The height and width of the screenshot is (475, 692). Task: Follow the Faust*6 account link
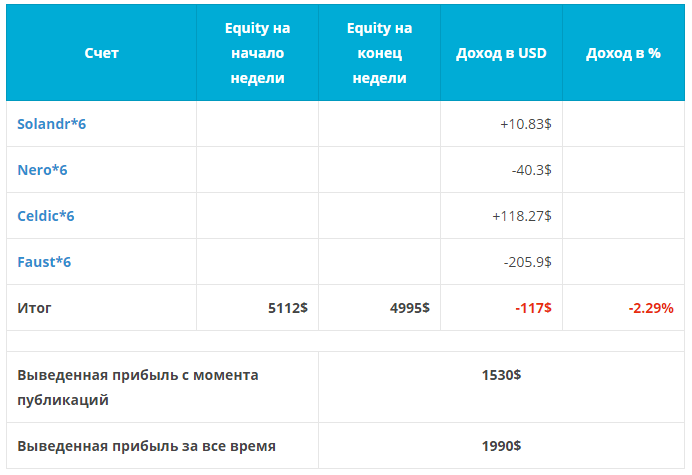[44, 261]
